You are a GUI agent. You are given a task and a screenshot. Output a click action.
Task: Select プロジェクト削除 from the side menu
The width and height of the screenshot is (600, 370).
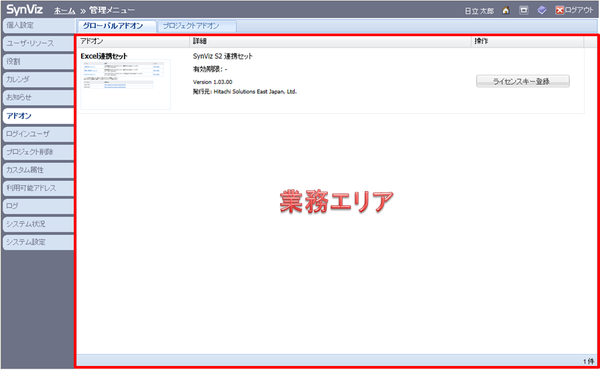coord(38,152)
